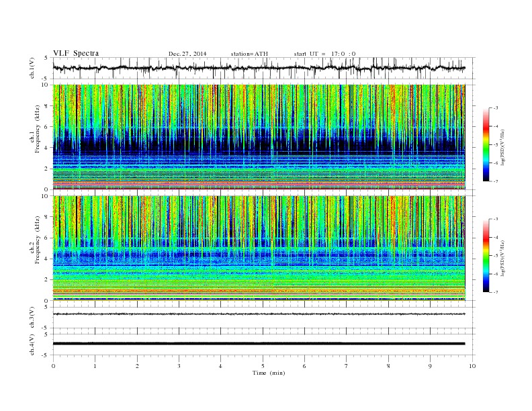Image resolution: width=532 pixels, height=411 pixels.
Task: Click the "-5" tick on ch.2 colorbar
Action: [x=496, y=255]
